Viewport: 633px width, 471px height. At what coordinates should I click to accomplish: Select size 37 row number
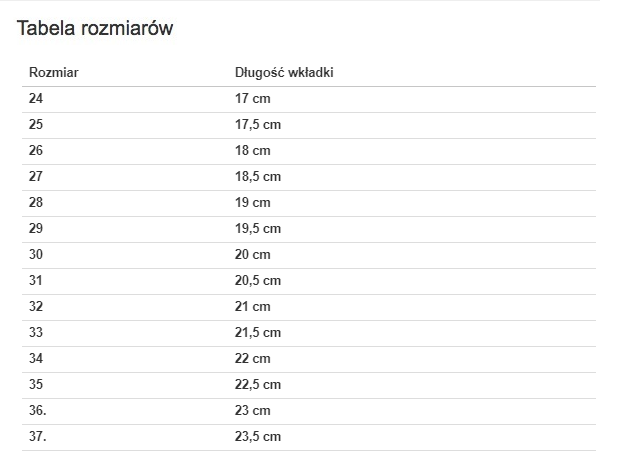pyautogui.click(x=38, y=437)
